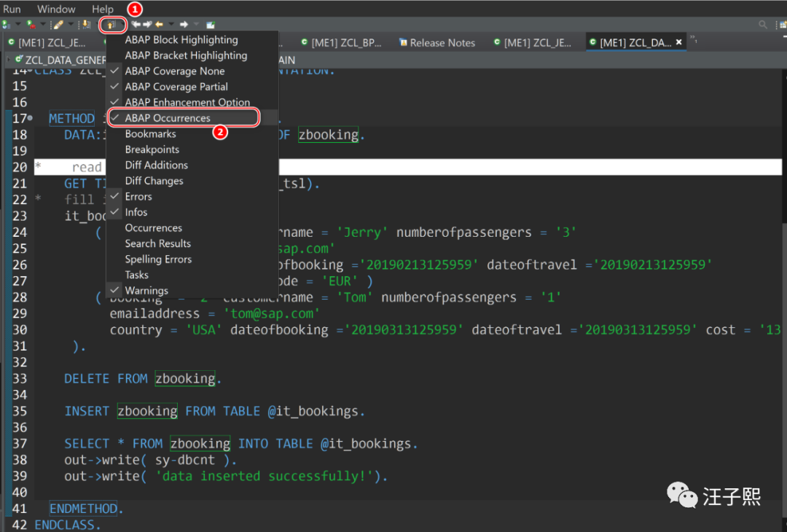Choose ABAP Block Highlighting from the list
The width and height of the screenshot is (787, 532).
tap(181, 40)
